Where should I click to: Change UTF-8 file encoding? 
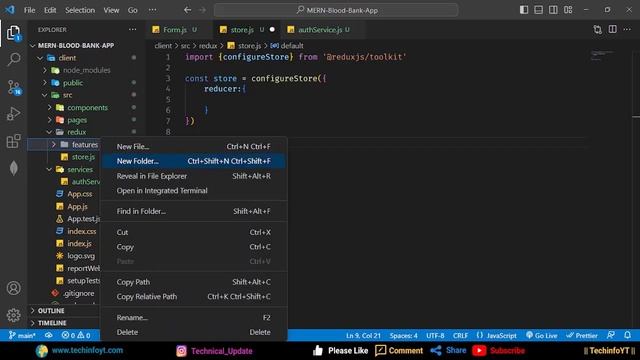coord(435,336)
